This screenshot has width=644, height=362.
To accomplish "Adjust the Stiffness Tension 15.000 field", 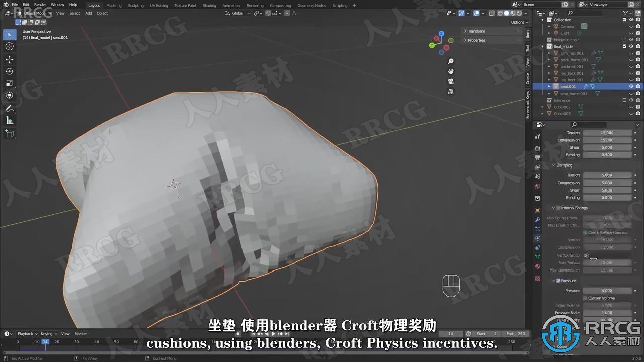I will point(607,133).
